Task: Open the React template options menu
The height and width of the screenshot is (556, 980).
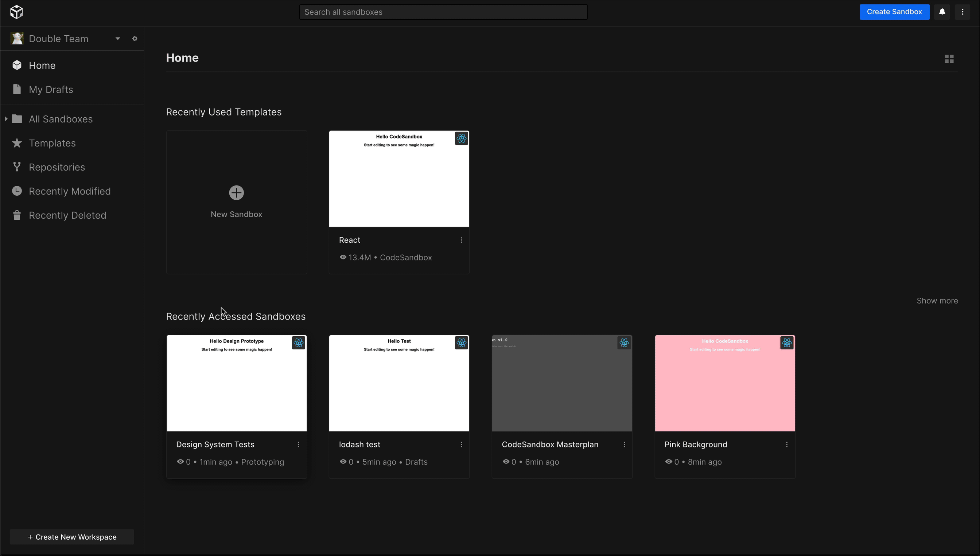Action: (462, 240)
